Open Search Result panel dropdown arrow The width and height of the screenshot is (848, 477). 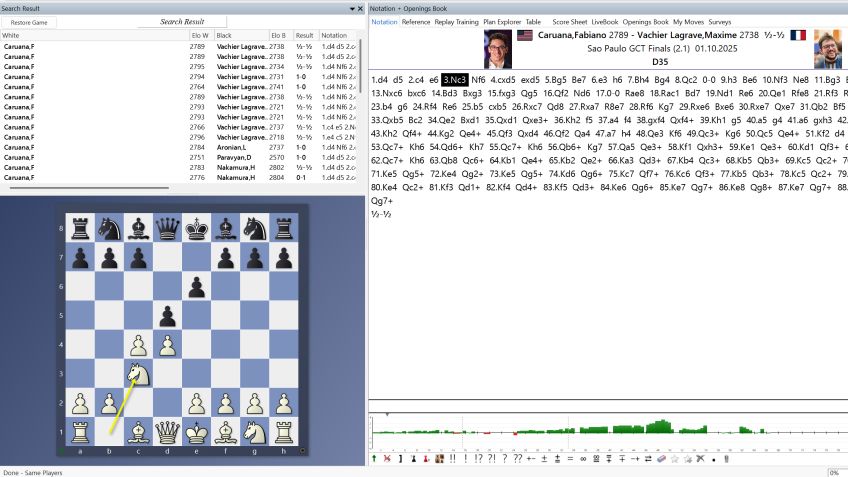(351, 8)
